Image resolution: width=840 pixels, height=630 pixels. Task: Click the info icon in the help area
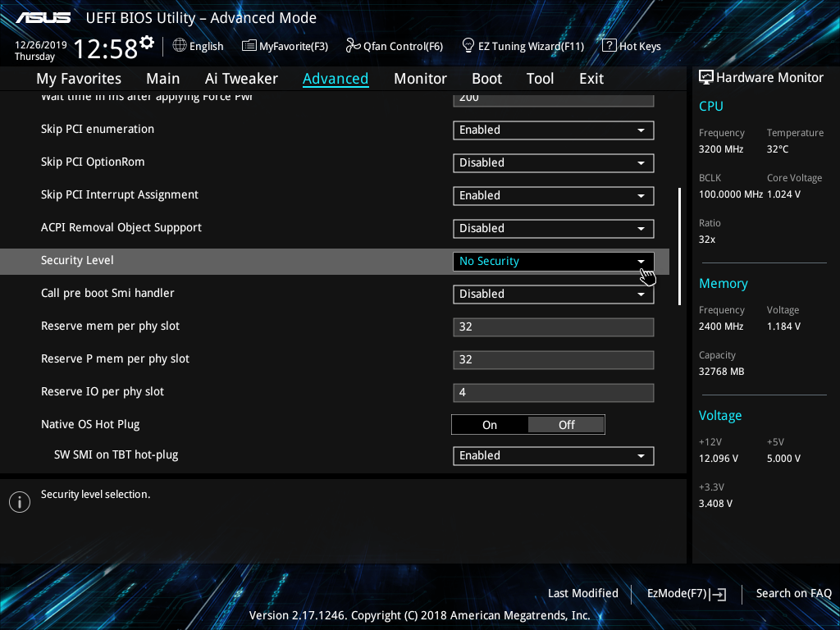(x=20, y=502)
